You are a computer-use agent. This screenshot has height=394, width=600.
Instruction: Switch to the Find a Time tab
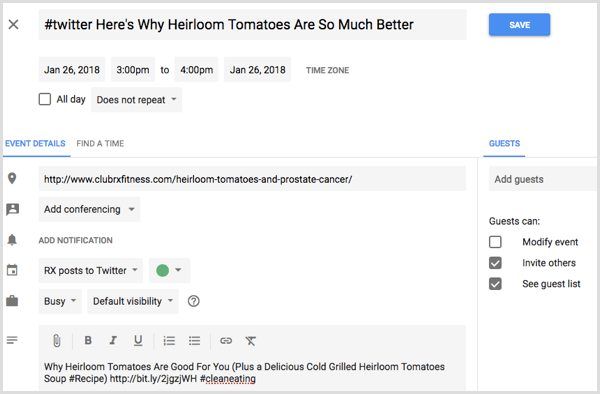click(x=100, y=143)
